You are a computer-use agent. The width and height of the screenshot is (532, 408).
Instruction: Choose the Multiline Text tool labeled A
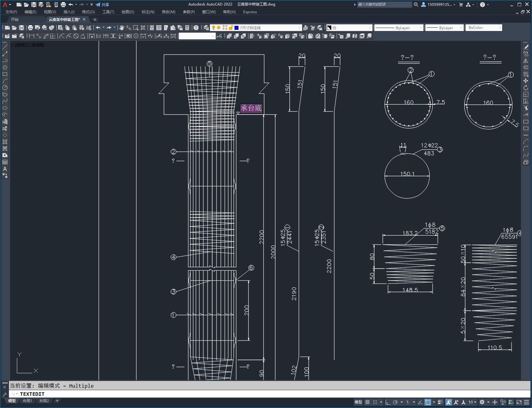click(x=5, y=169)
